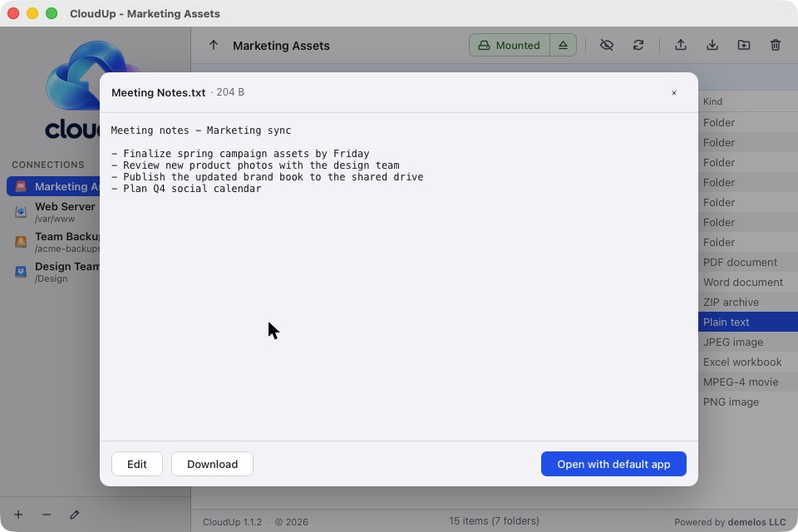This screenshot has height=532, width=798.
Task: Remove connection minus icon
Action: coord(47,515)
